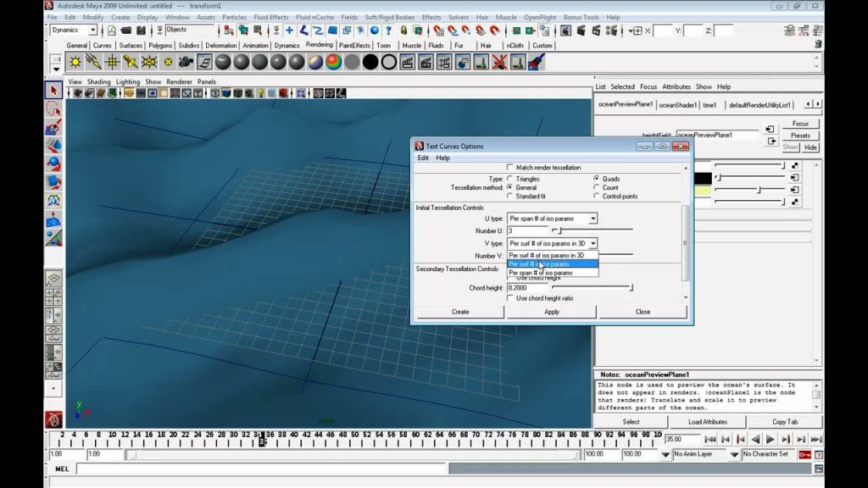The height and width of the screenshot is (488, 868).
Task: Click the Load Attributes button
Action: (x=708, y=422)
